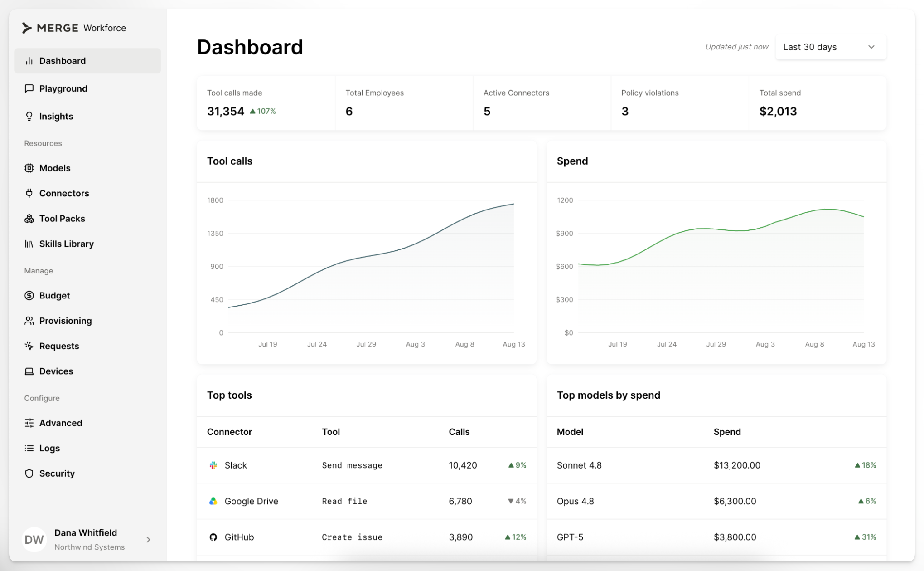Click the Insights lightbulb icon
Screen dimensions: 924x571
pyautogui.click(x=29, y=117)
